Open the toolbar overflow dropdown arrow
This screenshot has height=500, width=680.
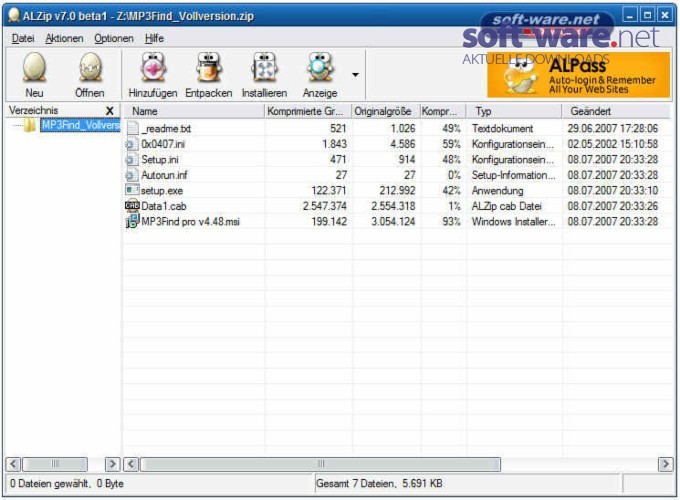pyautogui.click(x=355, y=75)
